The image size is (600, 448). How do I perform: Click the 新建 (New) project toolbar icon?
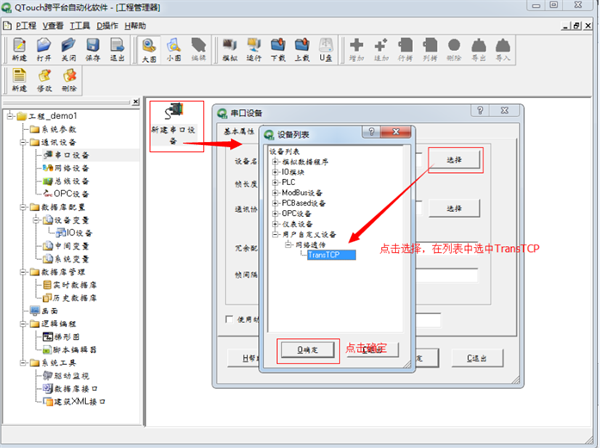pyautogui.click(x=18, y=48)
